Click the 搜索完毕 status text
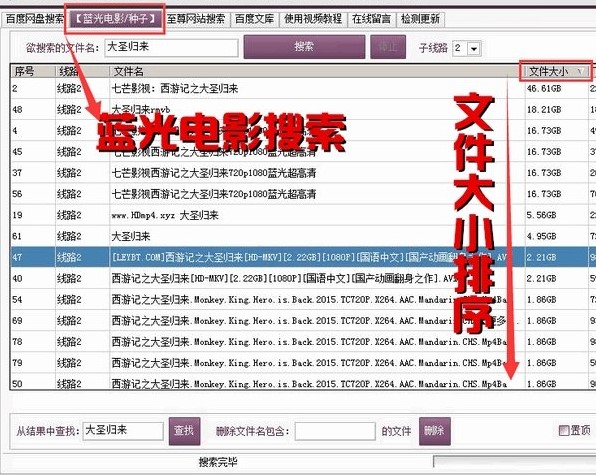 click(x=218, y=462)
